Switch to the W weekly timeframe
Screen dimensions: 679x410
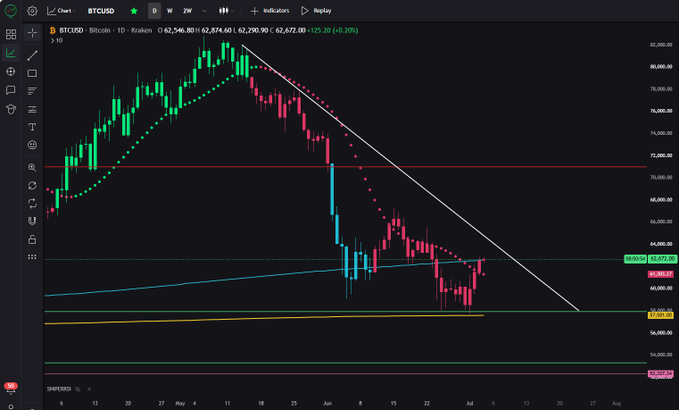tap(170, 11)
